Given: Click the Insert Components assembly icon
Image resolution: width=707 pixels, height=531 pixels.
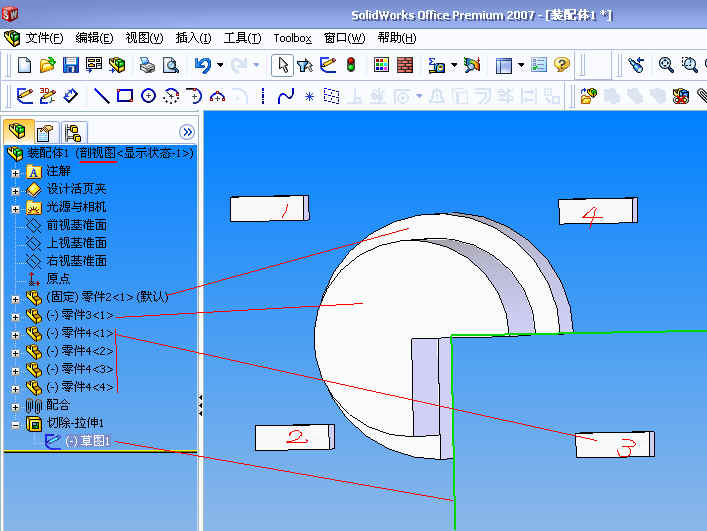Looking at the screenshot, I should (588, 96).
